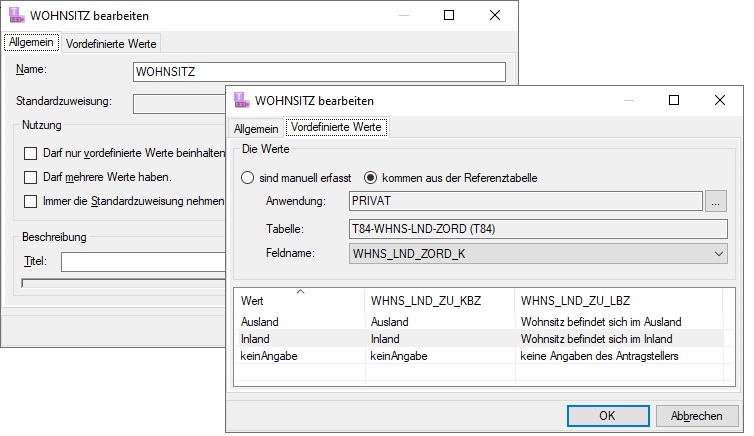
Task: Check 'Immer die Standardzuweisung nehmen' option
Action: tap(30, 201)
